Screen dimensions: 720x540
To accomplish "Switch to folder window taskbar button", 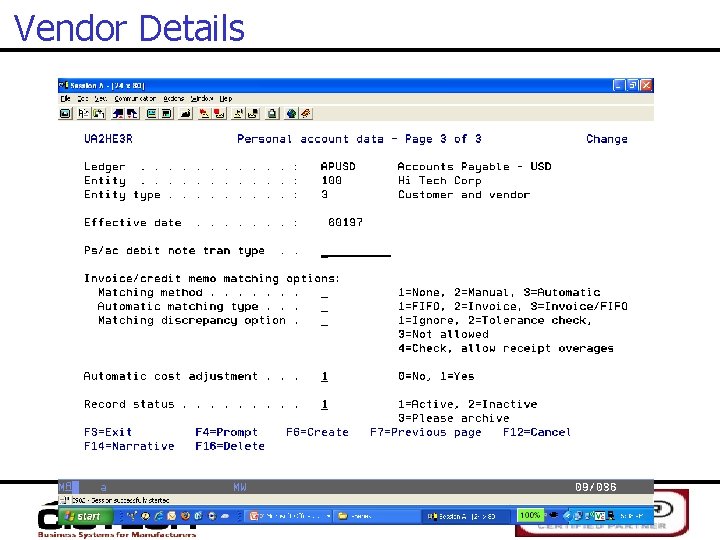I will pyautogui.click(x=377, y=516).
